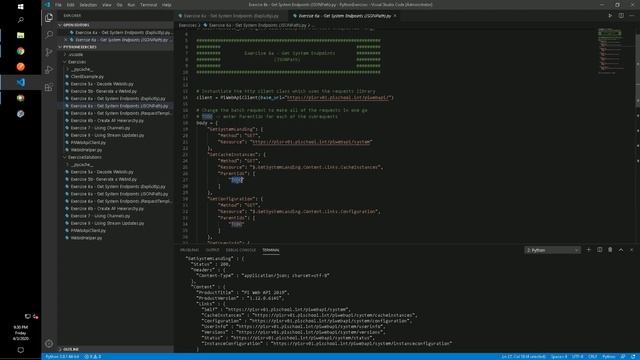This screenshot has height=360, width=640.
Task: Open the Search view in the activity bar
Action: (49, 35)
